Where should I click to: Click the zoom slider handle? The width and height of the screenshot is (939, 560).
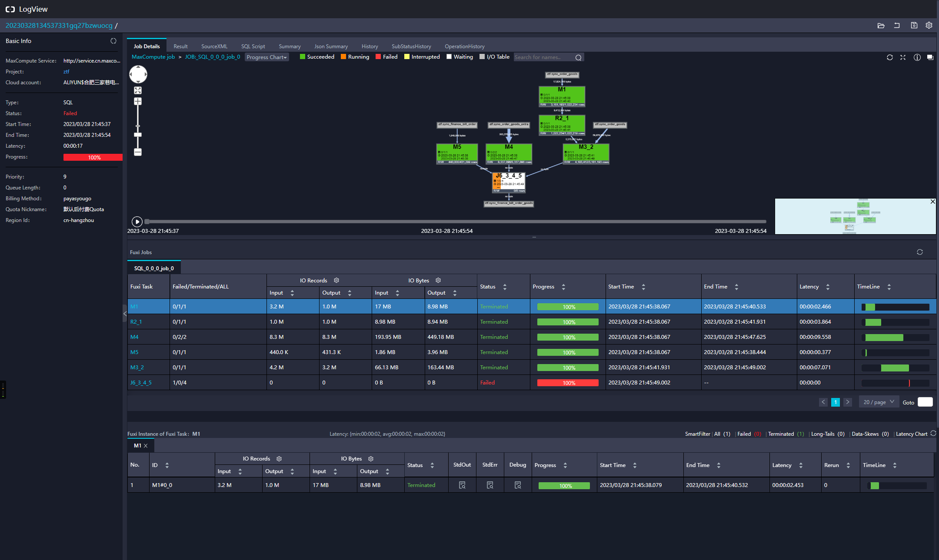tap(138, 135)
